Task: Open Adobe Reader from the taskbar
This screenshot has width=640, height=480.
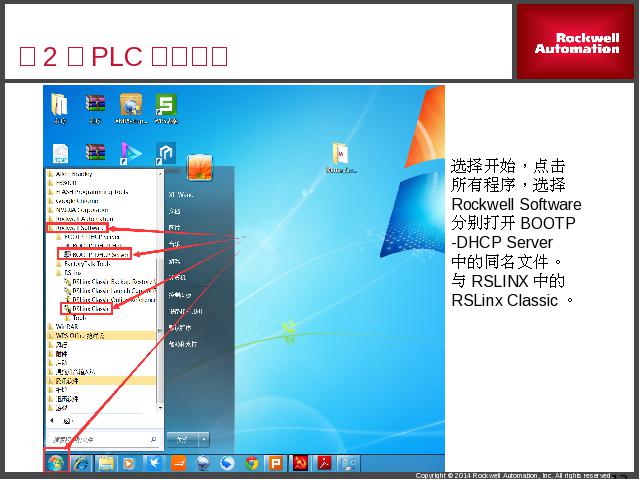Action: point(324,463)
